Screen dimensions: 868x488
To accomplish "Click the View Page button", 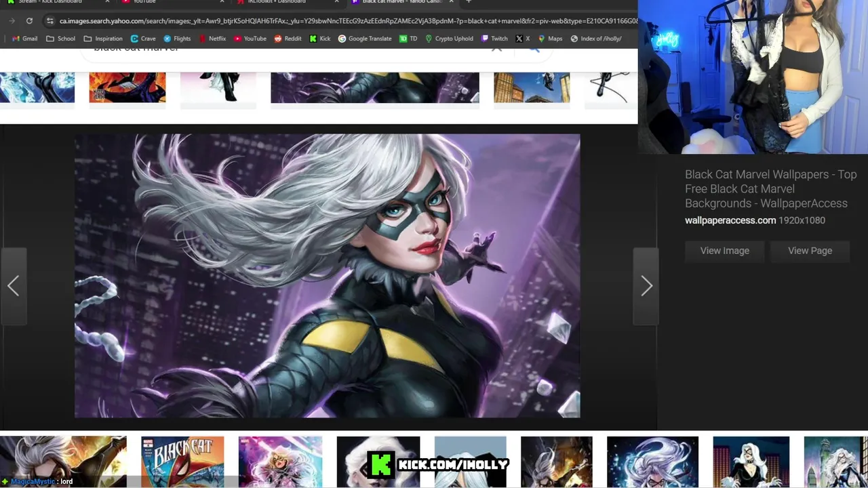I will coord(810,251).
